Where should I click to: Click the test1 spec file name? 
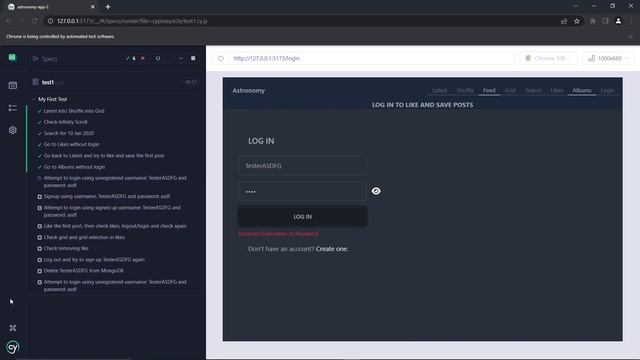click(x=48, y=82)
